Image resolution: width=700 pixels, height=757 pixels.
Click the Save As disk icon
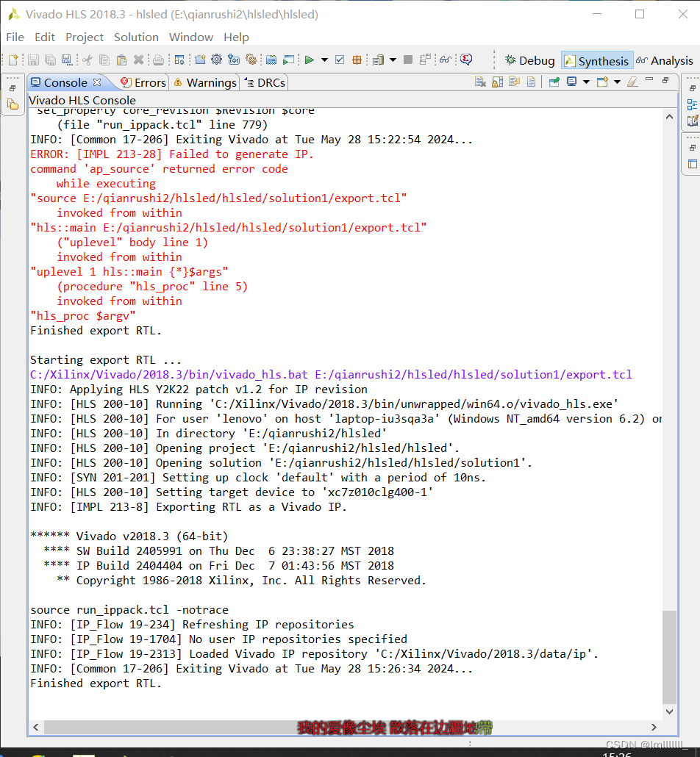[67, 60]
